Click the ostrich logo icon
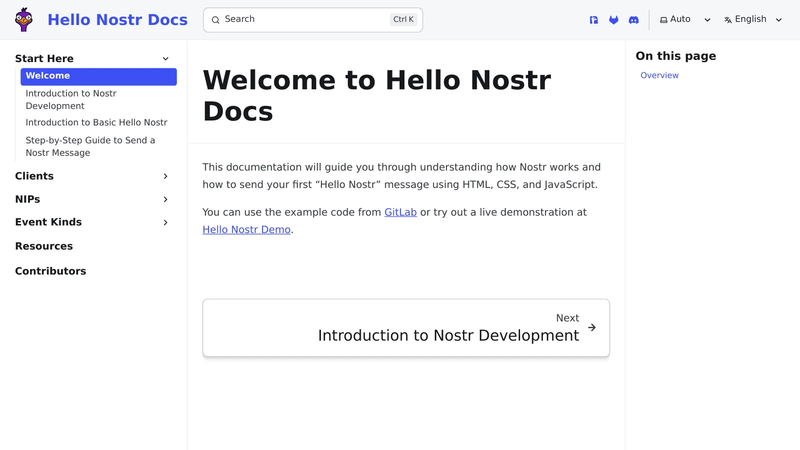The height and width of the screenshot is (450, 800). pyautogui.click(x=24, y=20)
